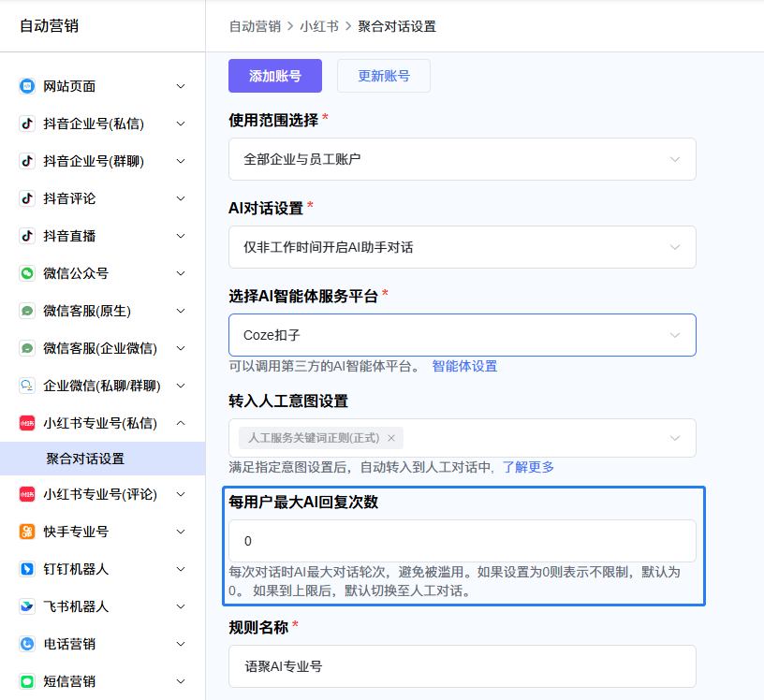
Task: Select 聚合对话设置 in the sidebar
Action: [85, 459]
